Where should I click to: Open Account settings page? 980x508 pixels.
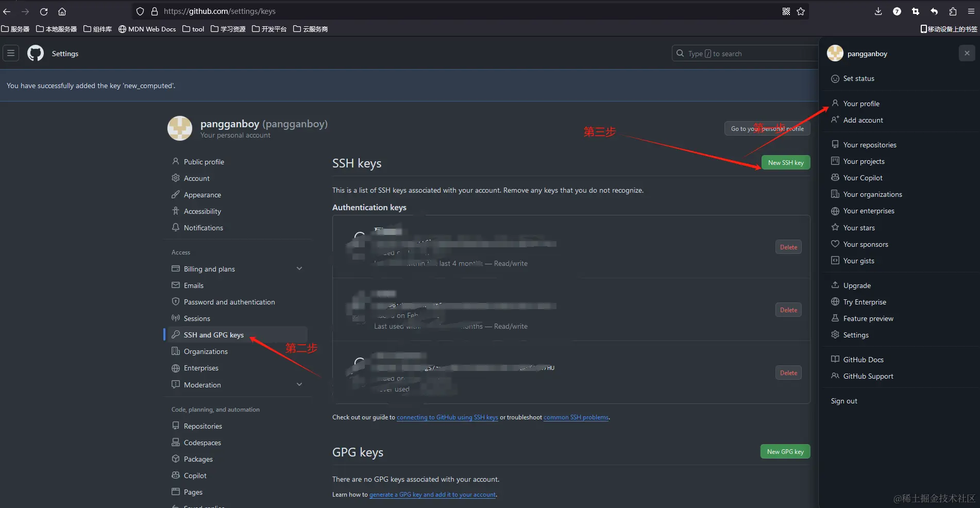[197, 178]
